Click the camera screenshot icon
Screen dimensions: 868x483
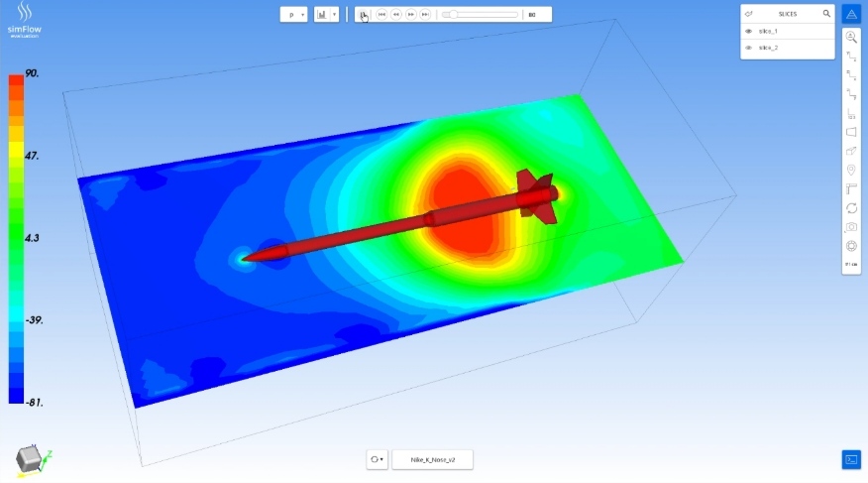coord(851,227)
